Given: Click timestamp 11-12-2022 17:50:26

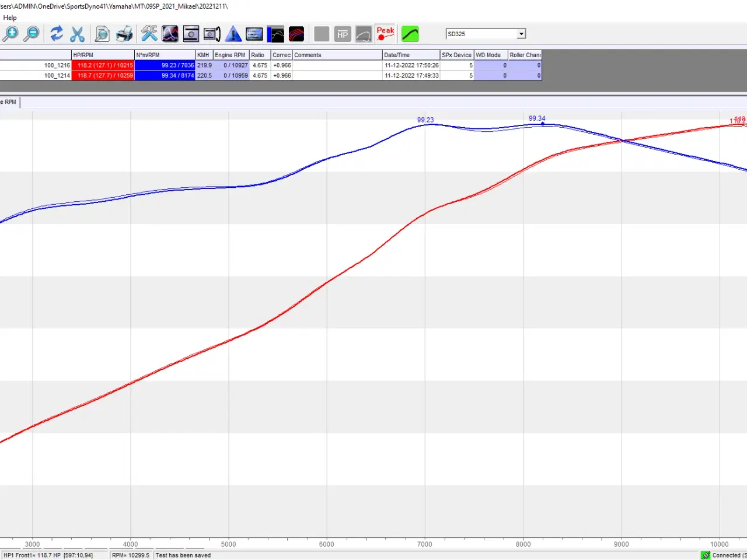Looking at the screenshot, I should pos(411,65).
